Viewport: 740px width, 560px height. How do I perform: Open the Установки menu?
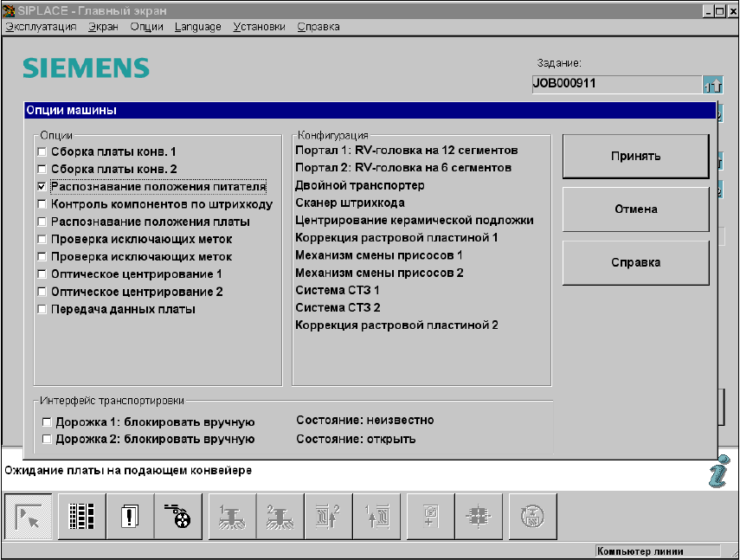(259, 27)
